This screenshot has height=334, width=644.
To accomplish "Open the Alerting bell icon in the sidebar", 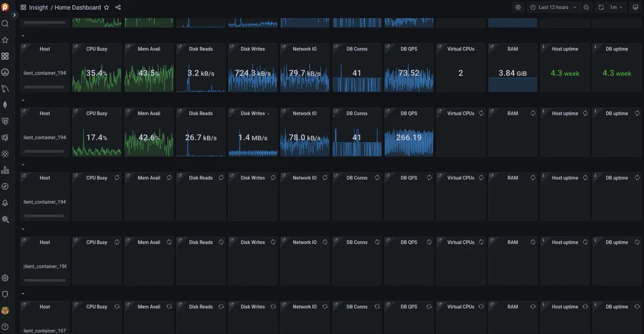I will click(5, 203).
